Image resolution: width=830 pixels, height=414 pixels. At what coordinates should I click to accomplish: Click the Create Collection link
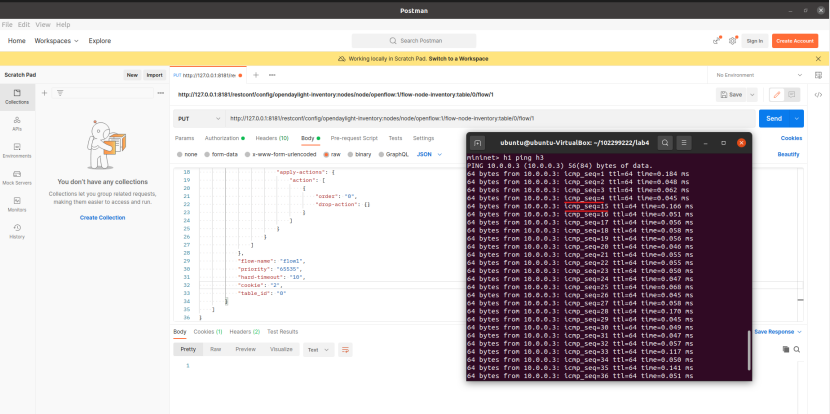(103, 218)
